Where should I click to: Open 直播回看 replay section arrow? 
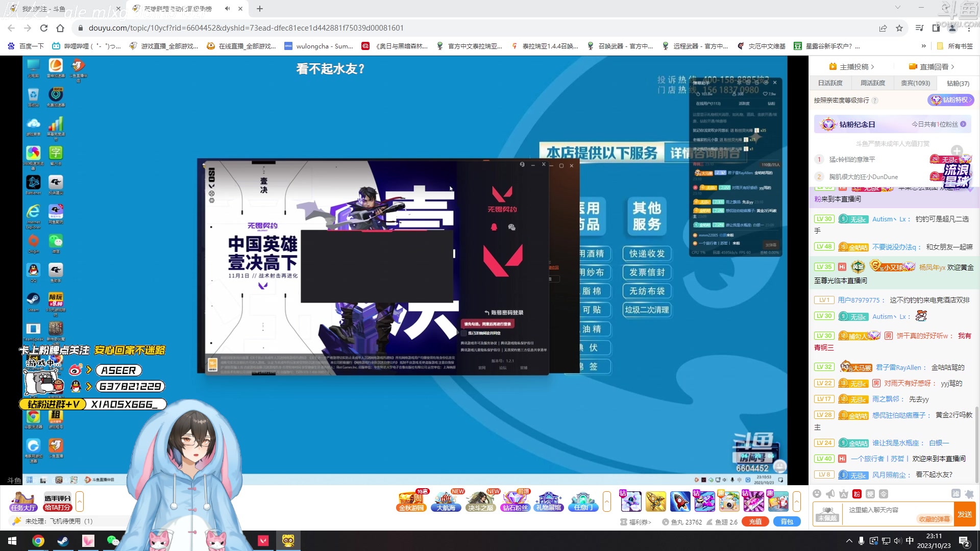point(952,67)
